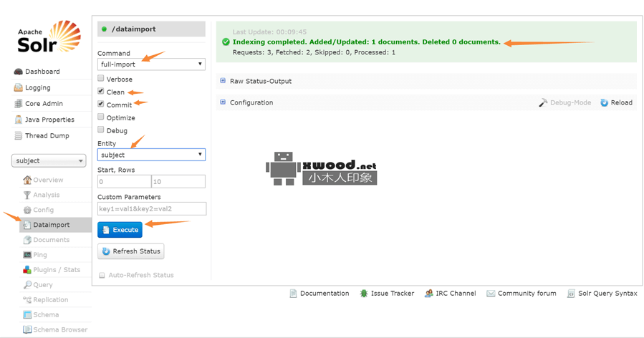
Task: Click the Ping monitor icon
Action: pos(27,255)
